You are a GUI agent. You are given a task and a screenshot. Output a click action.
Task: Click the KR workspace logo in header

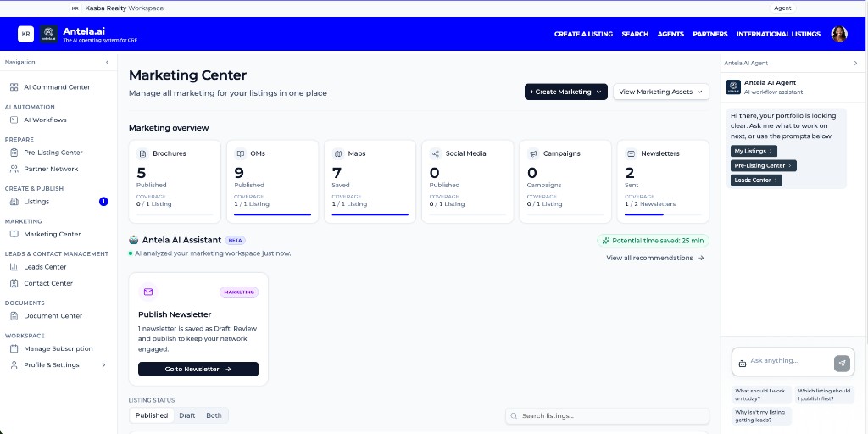25,34
